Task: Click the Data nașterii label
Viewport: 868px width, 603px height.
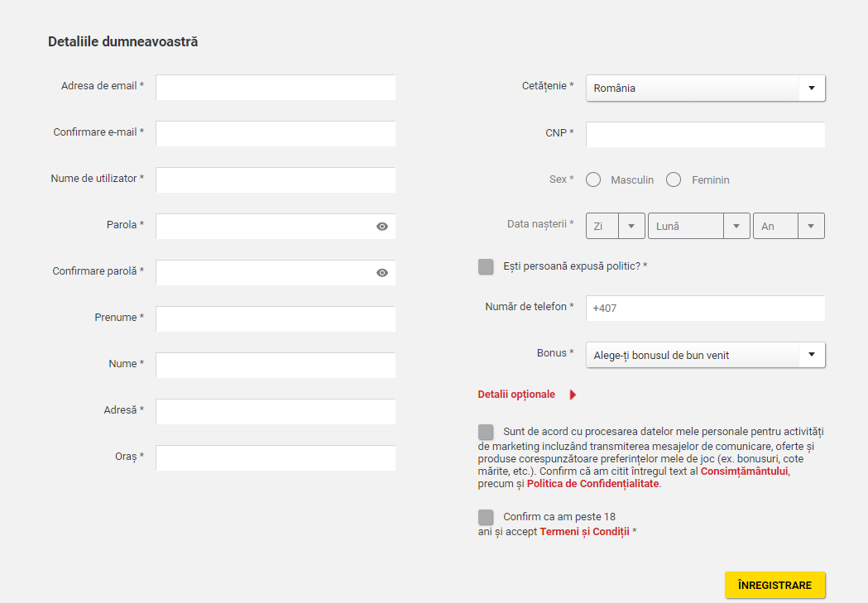Action: pyautogui.click(x=540, y=224)
